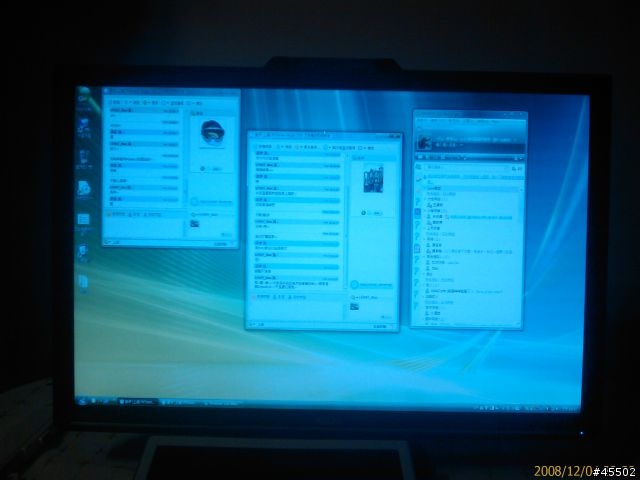
Task: Focus the contact search field in Messenger main window
Action: 466,167
